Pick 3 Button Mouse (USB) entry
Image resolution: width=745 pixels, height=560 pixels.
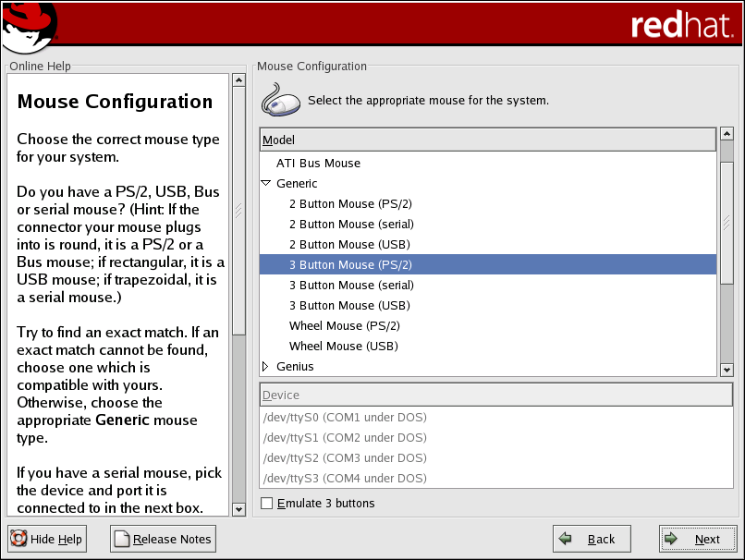(349, 306)
